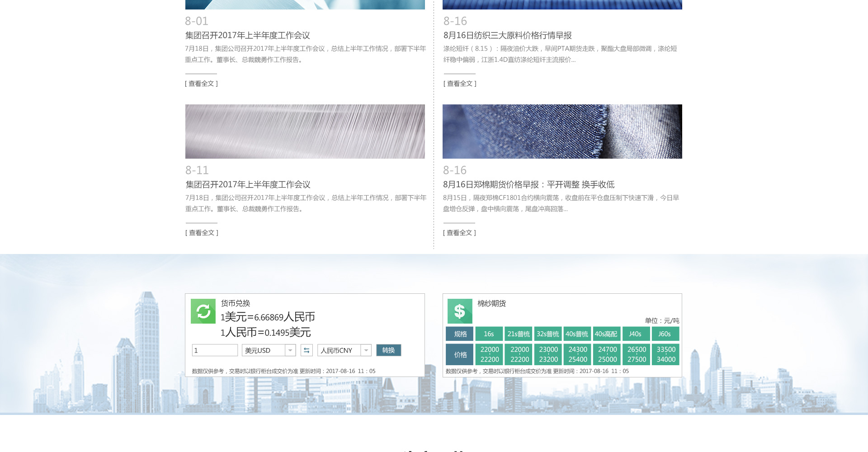This screenshot has height=452, width=868.
Task: Select the J60s specification cell
Action: pos(665,334)
